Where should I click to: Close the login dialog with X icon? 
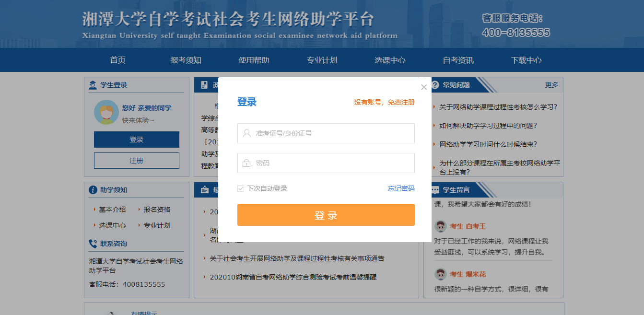(423, 87)
